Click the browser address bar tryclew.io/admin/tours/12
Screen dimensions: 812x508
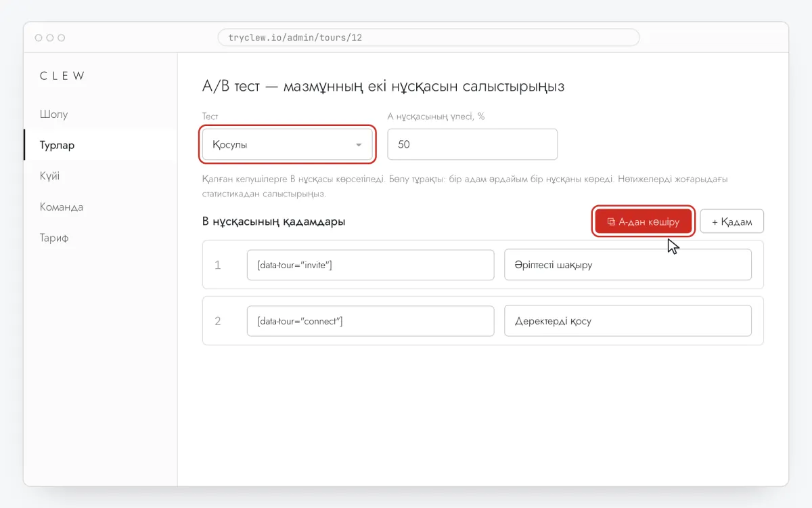[428, 37]
